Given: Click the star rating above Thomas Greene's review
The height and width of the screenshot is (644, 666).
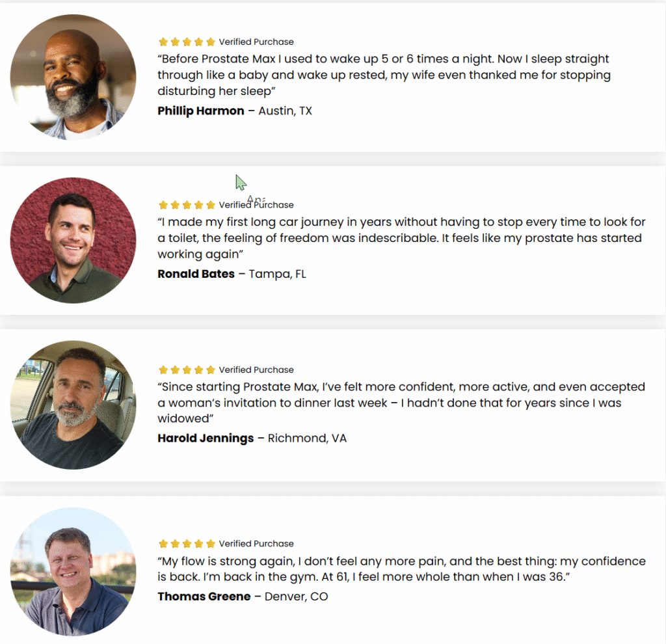Looking at the screenshot, I should (x=187, y=544).
